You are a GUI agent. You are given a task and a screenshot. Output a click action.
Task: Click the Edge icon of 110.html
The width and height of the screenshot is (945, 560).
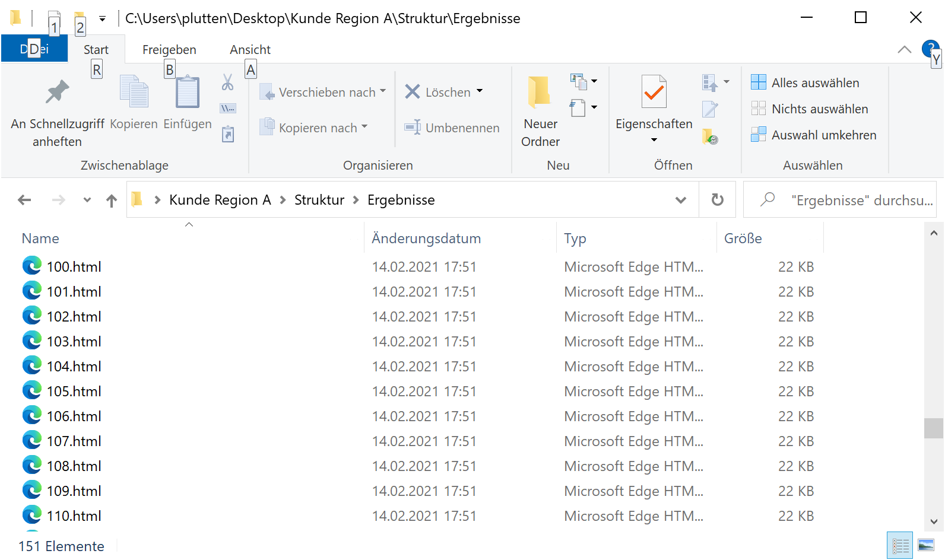point(32,515)
